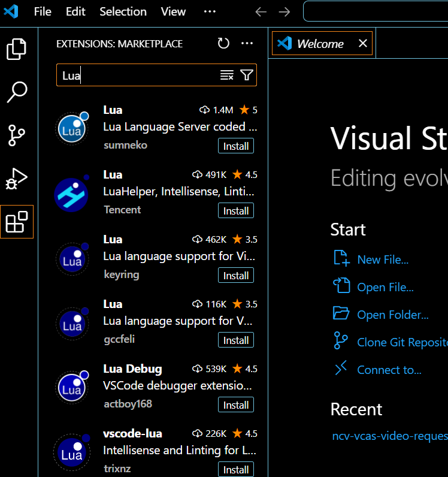Open 'Intellisense and Linting for L...' entry
Screen dimensions: 448x477
click(180, 450)
